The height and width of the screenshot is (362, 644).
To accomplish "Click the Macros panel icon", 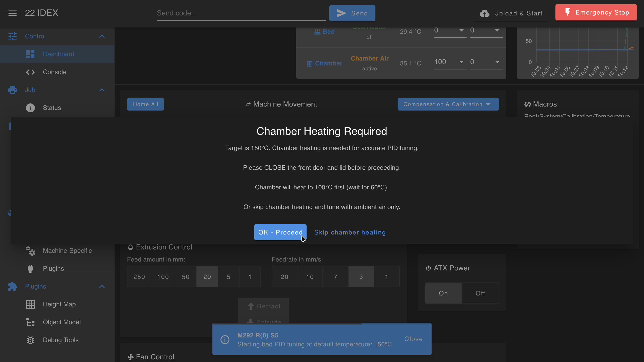I will tap(527, 104).
